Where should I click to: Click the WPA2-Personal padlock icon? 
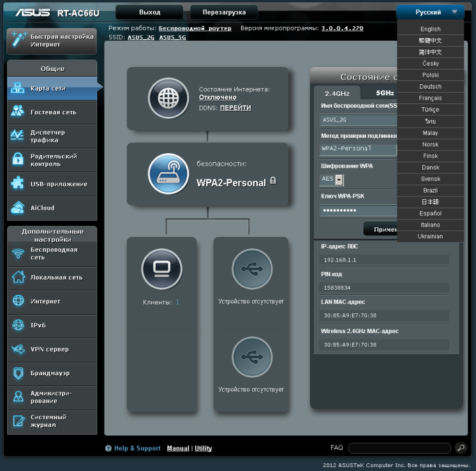pos(273,181)
